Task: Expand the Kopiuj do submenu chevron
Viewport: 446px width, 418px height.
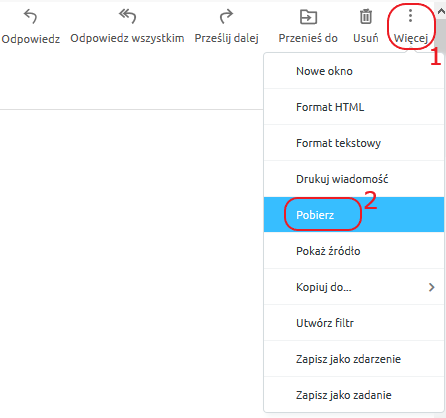Action: click(x=432, y=287)
